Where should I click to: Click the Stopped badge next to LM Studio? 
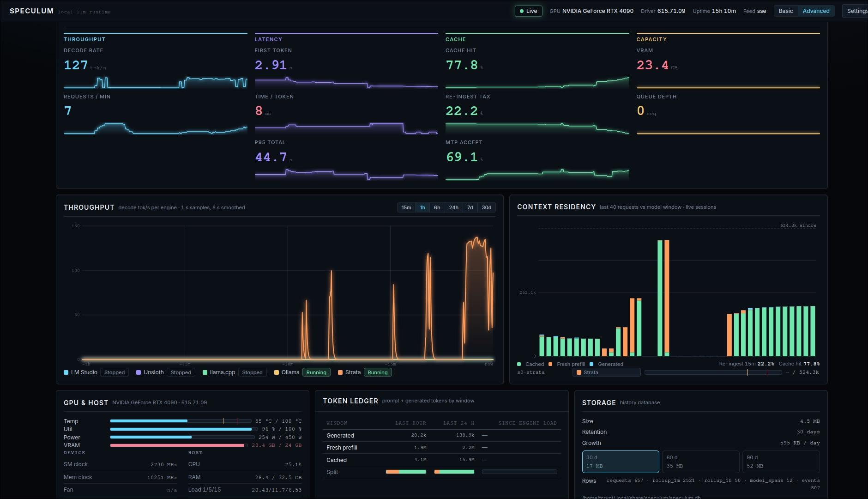pyautogui.click(x=115, y=372)
